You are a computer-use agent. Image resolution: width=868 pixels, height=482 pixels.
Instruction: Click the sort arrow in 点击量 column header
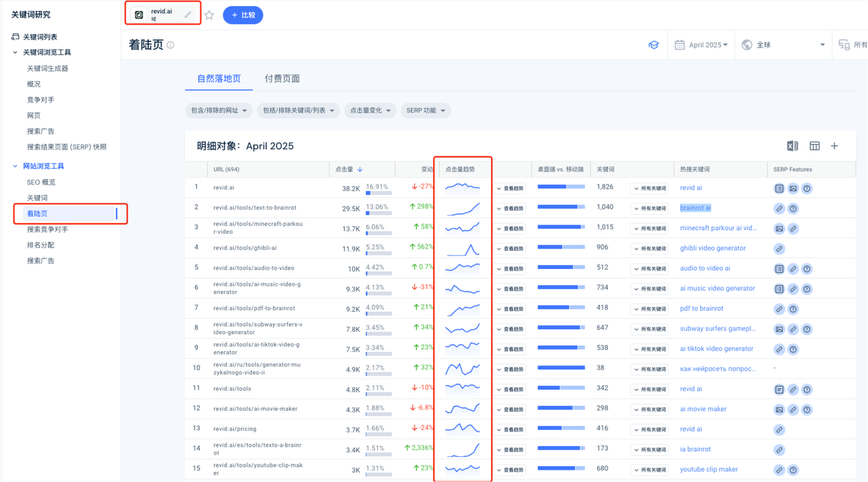(x=360, y=169)
